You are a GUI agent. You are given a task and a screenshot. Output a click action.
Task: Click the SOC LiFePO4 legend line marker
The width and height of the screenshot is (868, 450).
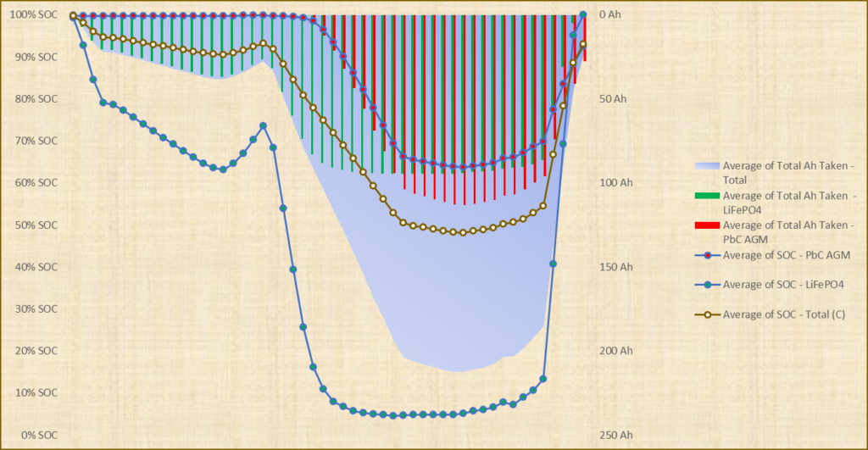[706, 285]
